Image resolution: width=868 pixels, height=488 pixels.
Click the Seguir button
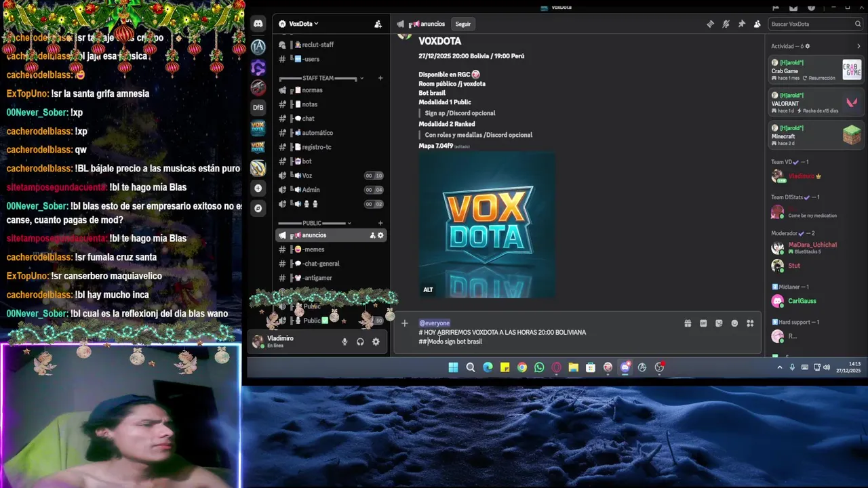(462, 24)
